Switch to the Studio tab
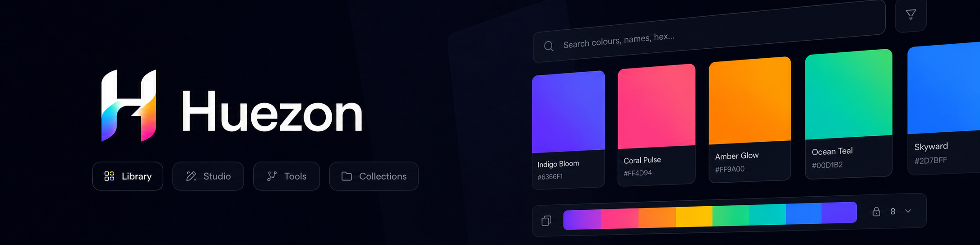The height and width of the screenshot is (245, 980). (208, 176)
